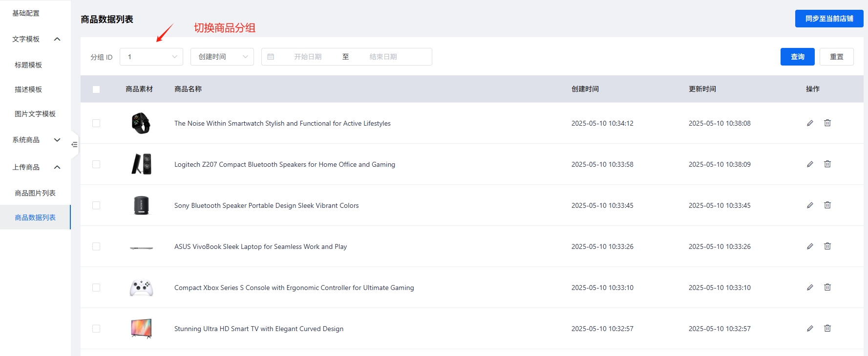The image size is (868, 356).
Task: Click the 查询 button
Action: (797, 57)
